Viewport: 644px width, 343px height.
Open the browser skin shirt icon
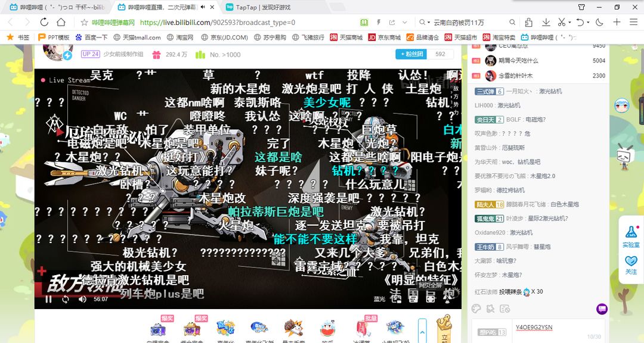(581, 7)
